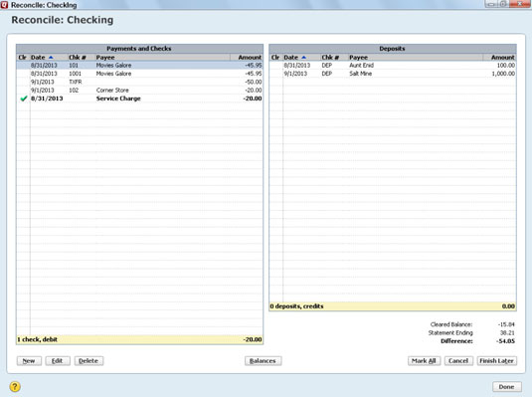Click the New button
The height and width of the screenshot is (397, 532).
tap(29, 360)
